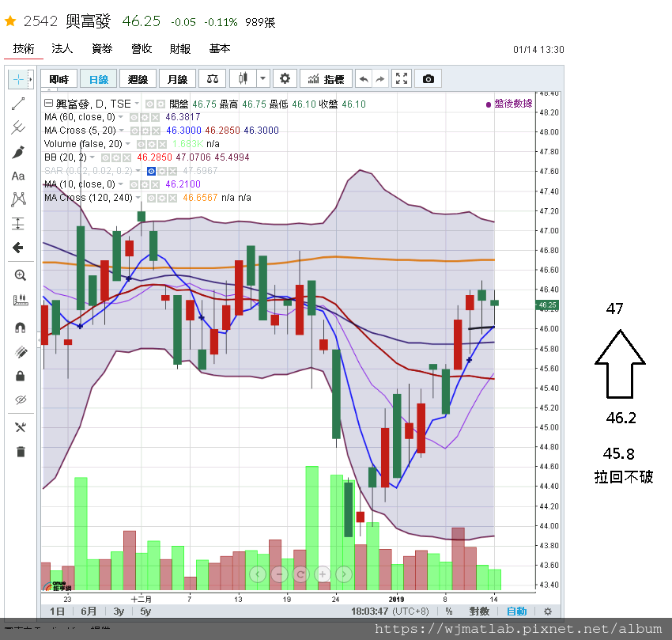Show the hidden SAR indicator
The image size is (672, 640).
click(151, 171)
